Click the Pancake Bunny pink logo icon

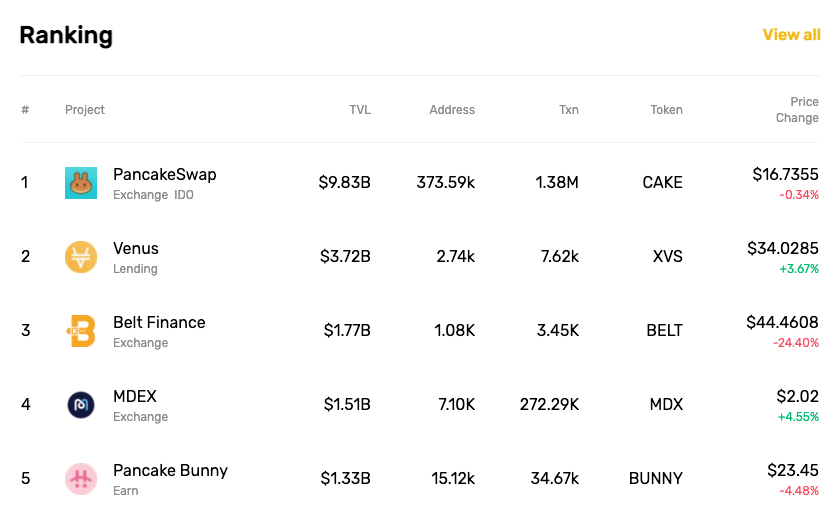81,478
